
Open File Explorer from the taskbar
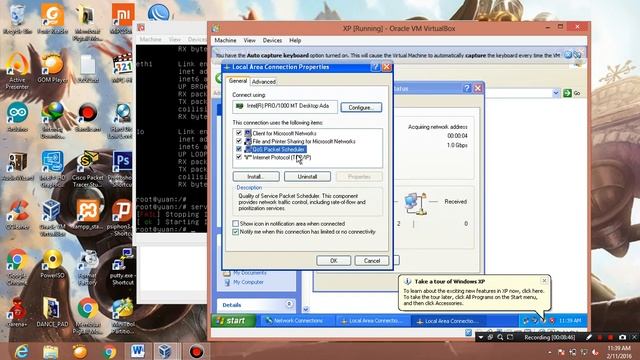(51, 351)
